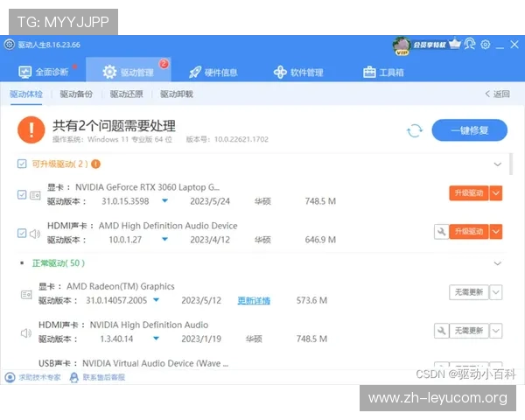Image resolution: width=525 pixels, height=420 pixels.
Task: Click the wrench tool for AMD HDMI audio
Action: (441, 231)
